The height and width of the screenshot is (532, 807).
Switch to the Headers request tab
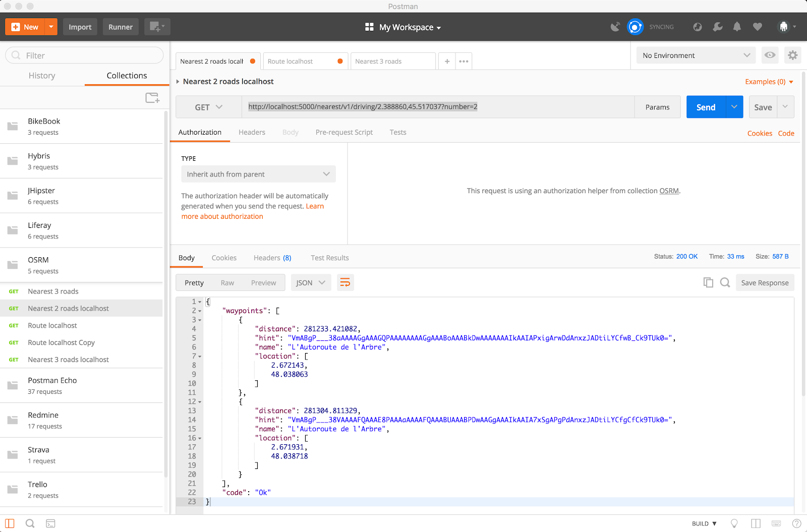252,133
